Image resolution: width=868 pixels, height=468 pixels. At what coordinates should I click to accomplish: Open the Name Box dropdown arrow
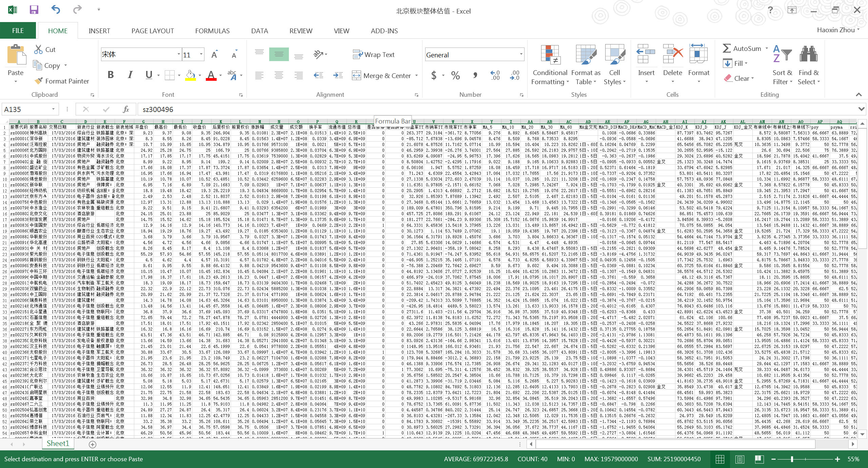[x=53, y=109]
